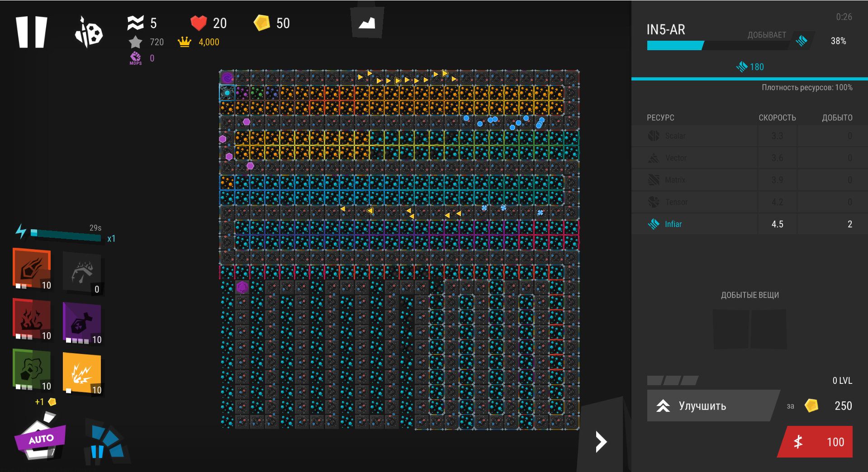
Task: Click the Infiar speed value 4.5
Action: click(777, 224)
